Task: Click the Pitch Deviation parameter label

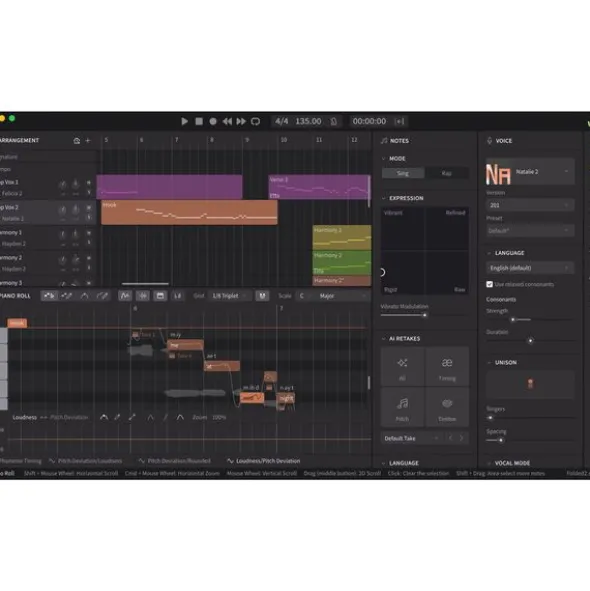Action: click(69, 417)
